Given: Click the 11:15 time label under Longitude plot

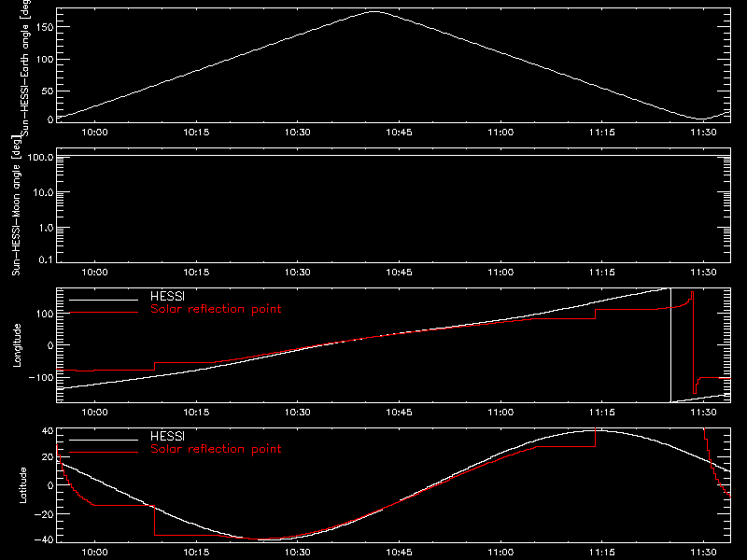Looking at the screenshot, I should point(601,413).
